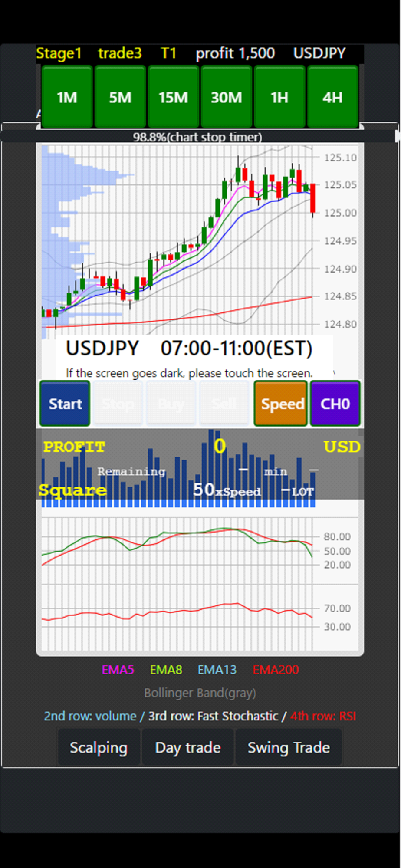Select the 4H timeframe button

(332, 97)
